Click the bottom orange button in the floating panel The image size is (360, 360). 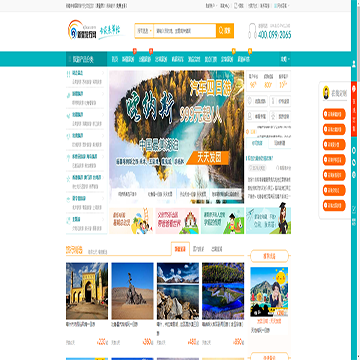[x=334, y=206]
